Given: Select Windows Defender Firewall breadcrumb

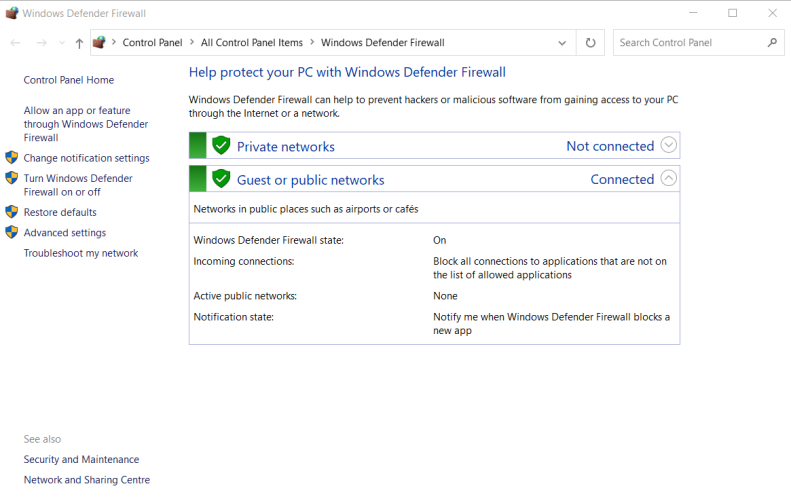Looking at the screenshot, I should (383, 43).
